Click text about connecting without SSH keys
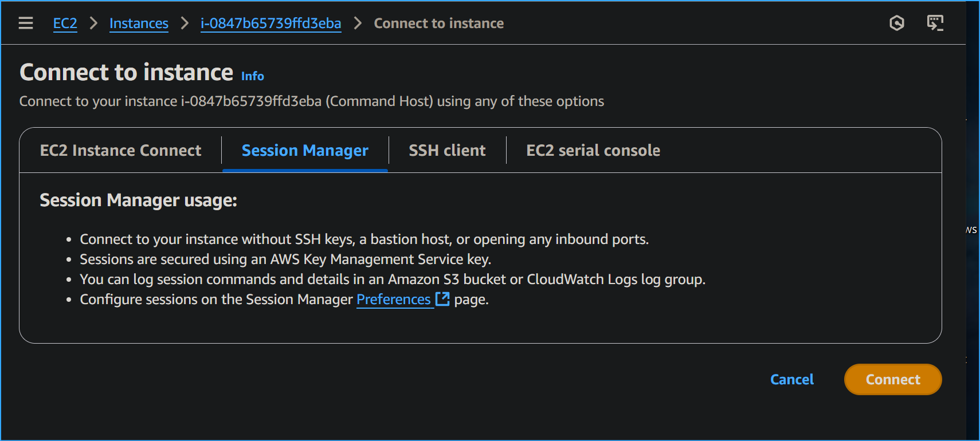This screenshot has height=441, width=980. pos(364,239)
